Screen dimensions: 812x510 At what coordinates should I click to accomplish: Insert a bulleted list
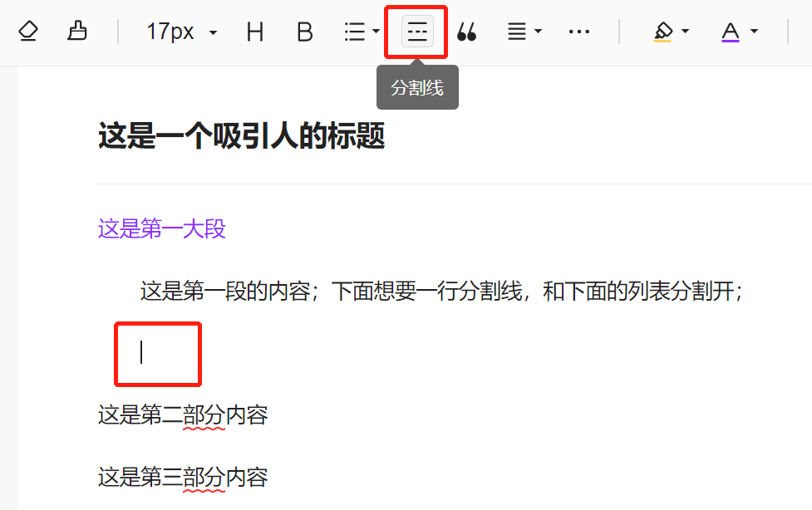[x=355, y=32]
